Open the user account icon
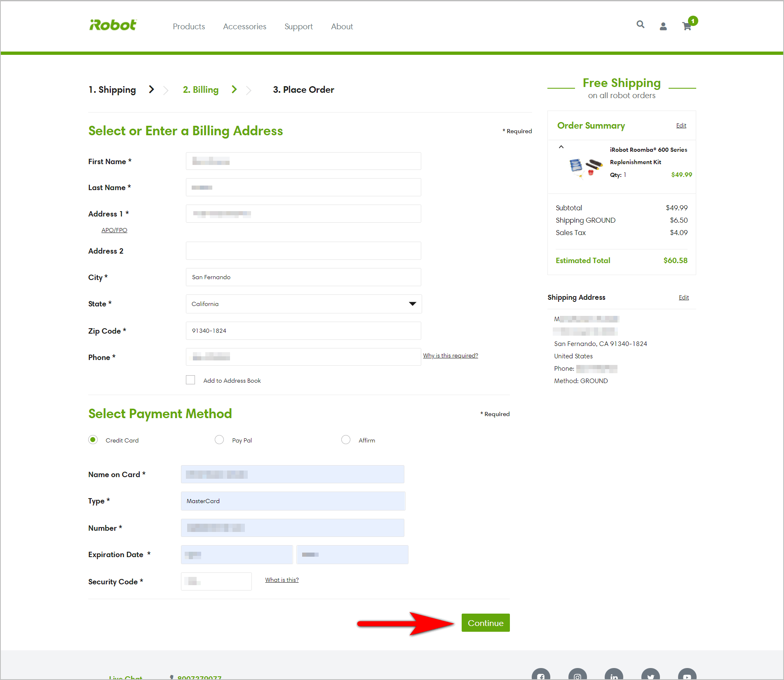The width and height of the screenshot is (784, 680). [663, 26]
